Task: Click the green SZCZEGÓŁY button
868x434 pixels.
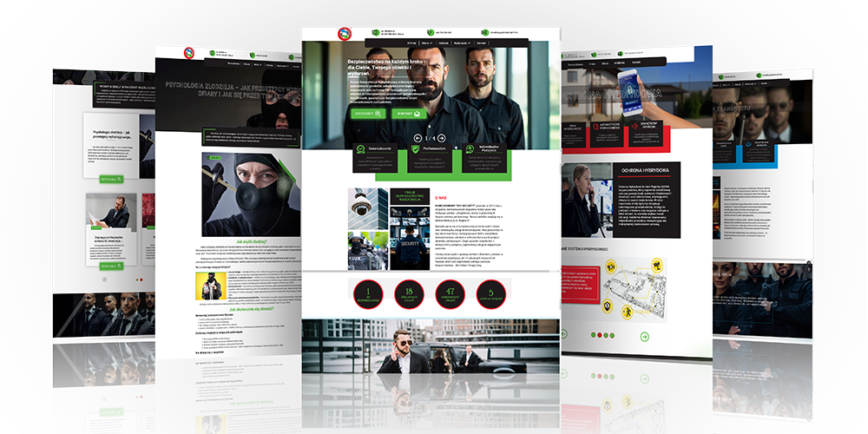Action: [367, 113]
